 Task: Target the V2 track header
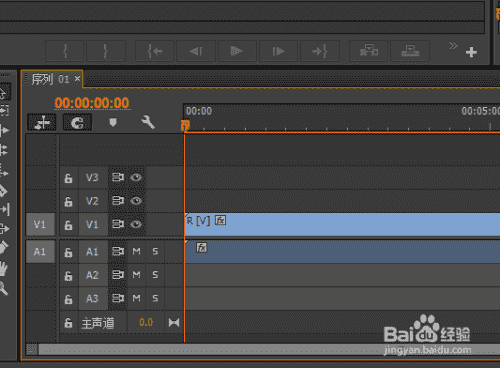click(93, 201)
